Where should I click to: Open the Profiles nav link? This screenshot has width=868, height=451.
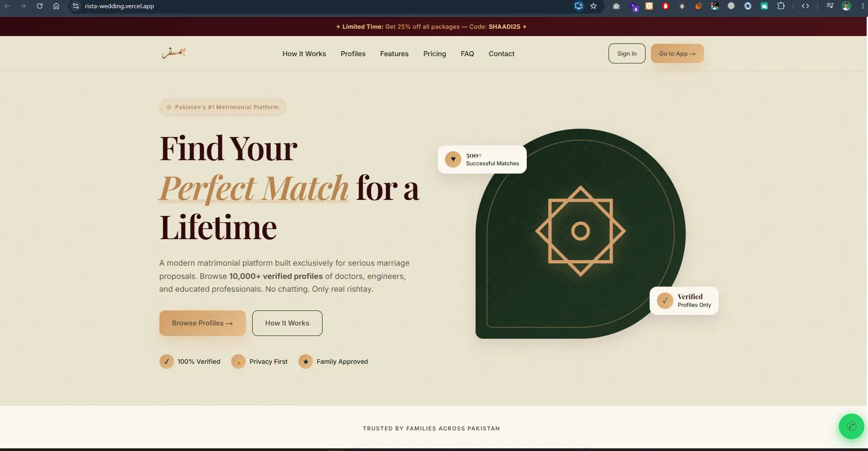pyautogui.click(x=353, y=53)
